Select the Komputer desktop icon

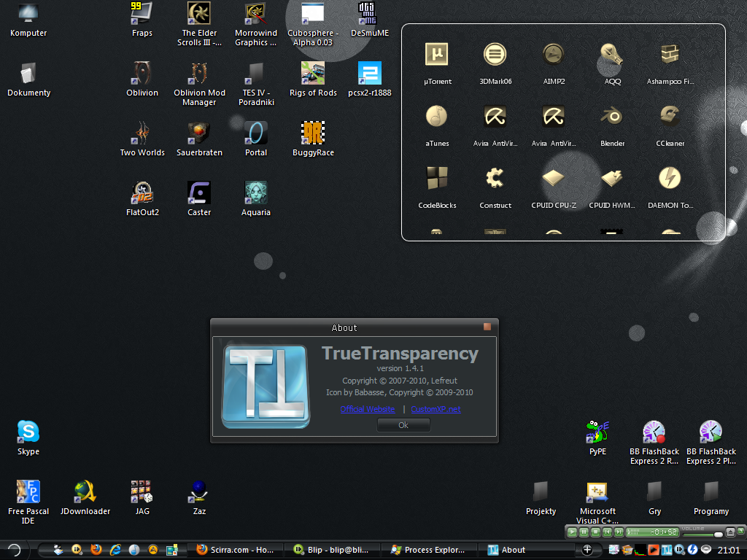point(28,20)
